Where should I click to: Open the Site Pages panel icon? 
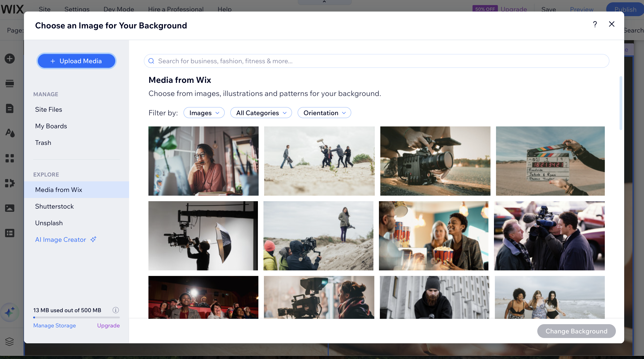click(9, 108)
